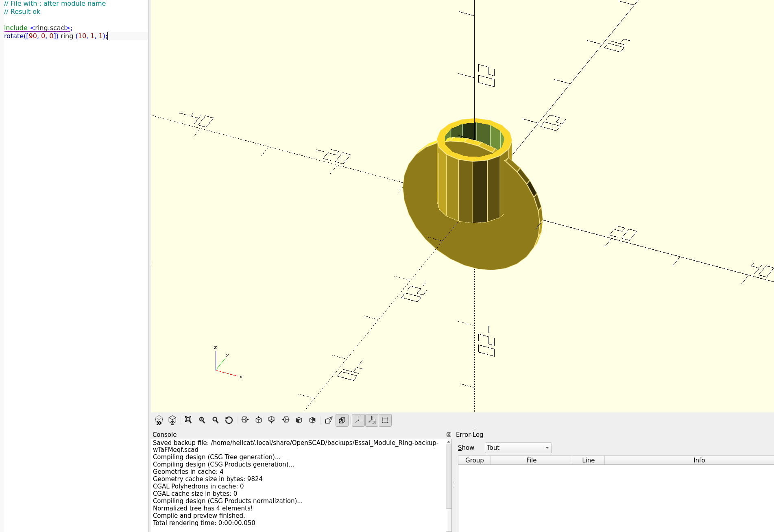Toggle the Show Edges button
Screen dimensions: 774x532
pos(385,420)
